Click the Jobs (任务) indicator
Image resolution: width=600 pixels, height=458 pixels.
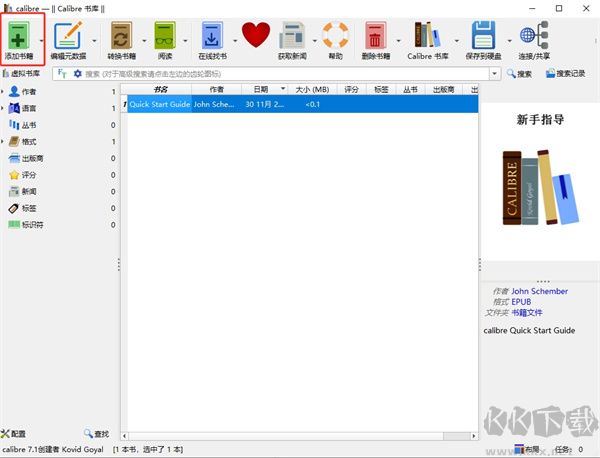[x=569, y=449]
